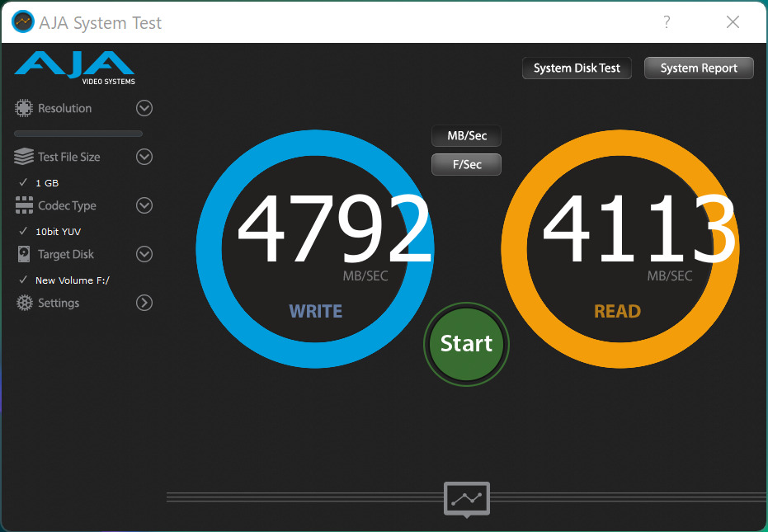Click the Codec Type film strip icon

tap(23, 205)
